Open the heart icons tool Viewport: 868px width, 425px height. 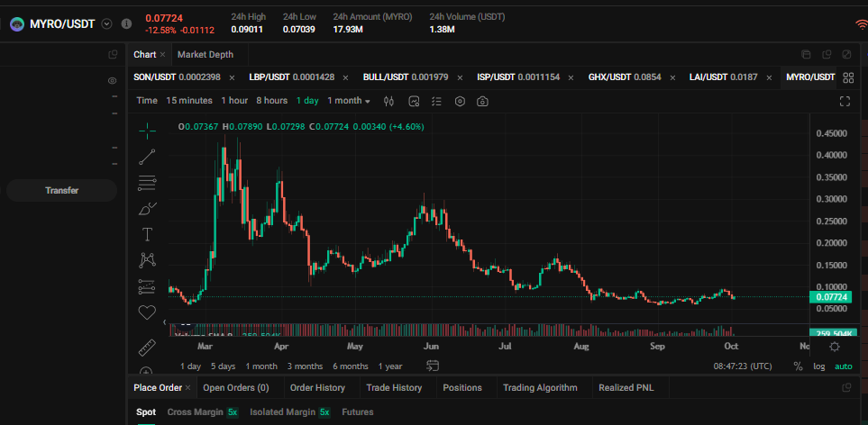pyautogui.click(x=147, y=312)
